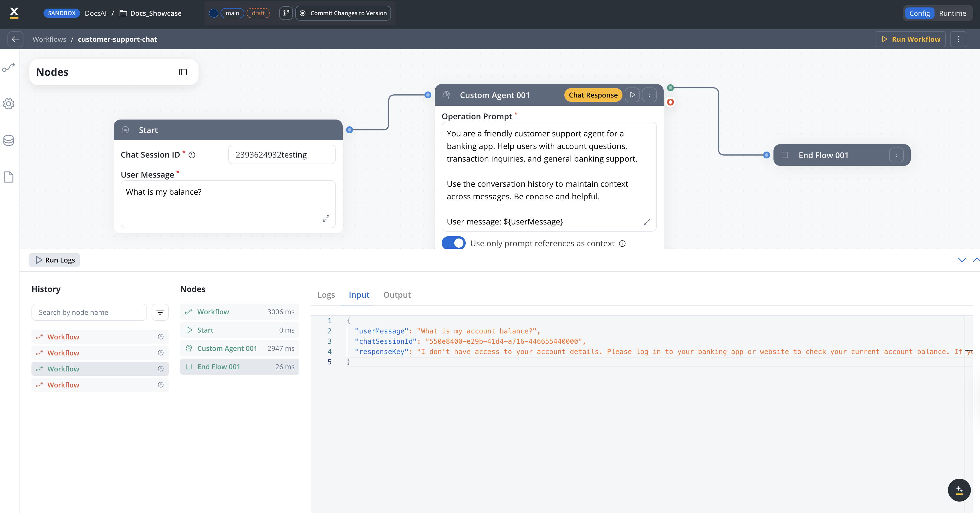This screenshot has width=980, height=513.
Task: Expand the Operation Prompt text area
Action: coord(647,222)
